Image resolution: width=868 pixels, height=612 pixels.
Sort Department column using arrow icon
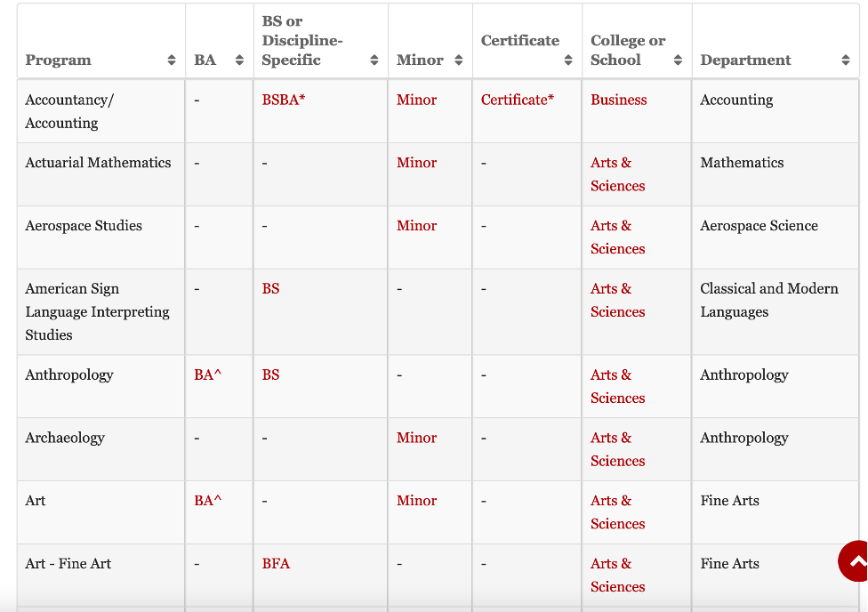pyautogui.click(x=845, y=60)
